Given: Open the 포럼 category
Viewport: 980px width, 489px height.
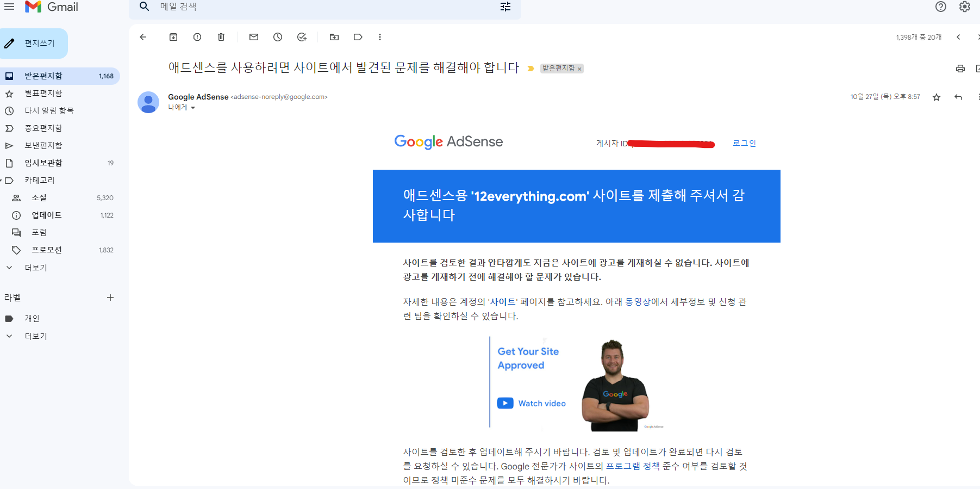Looking at the screenshot, I should [60, 233].
